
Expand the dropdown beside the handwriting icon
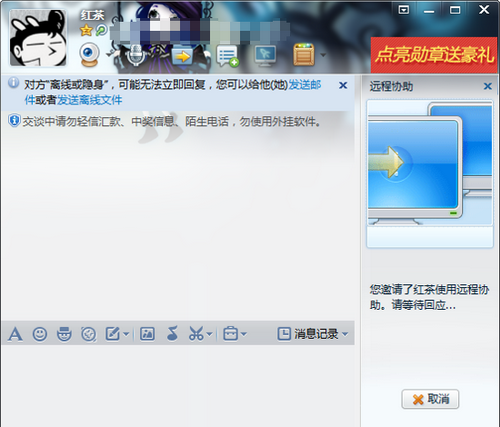[126, 334]
